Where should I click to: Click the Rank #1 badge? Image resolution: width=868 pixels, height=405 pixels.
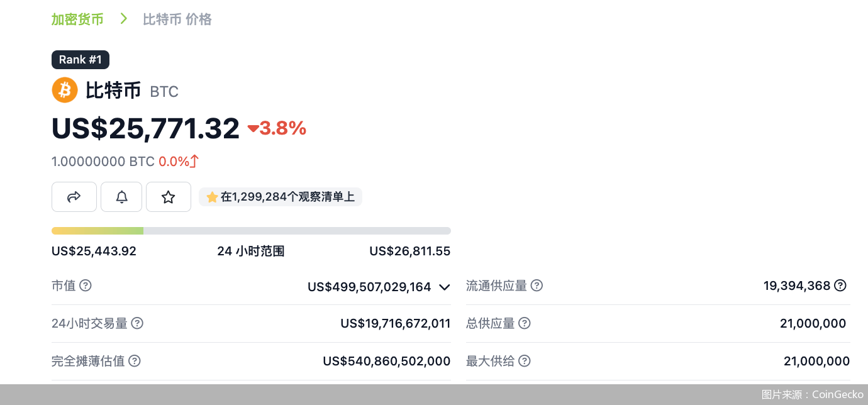[81, 59]
